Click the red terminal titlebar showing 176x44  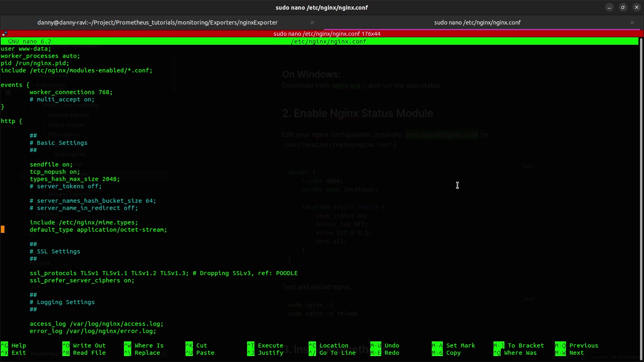click(327, 34)
